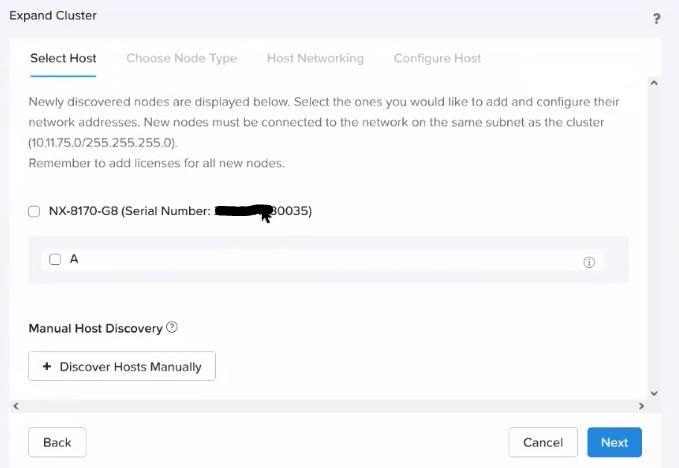Click the info icon on node A row

(589, 262)
